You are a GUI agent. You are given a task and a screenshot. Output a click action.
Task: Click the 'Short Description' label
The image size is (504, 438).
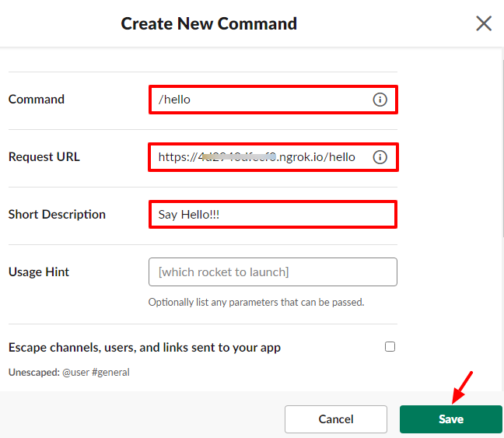coord(57,215)
